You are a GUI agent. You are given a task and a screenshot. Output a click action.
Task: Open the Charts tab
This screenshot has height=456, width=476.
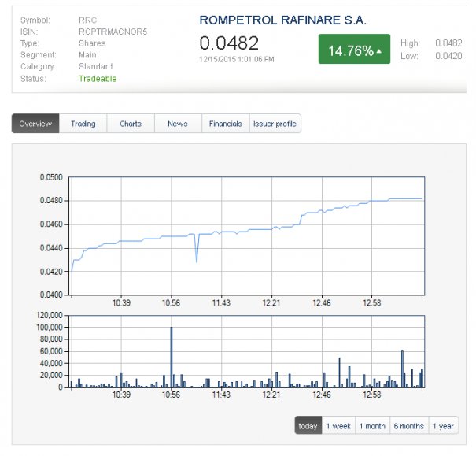click(x=131, y=124)
